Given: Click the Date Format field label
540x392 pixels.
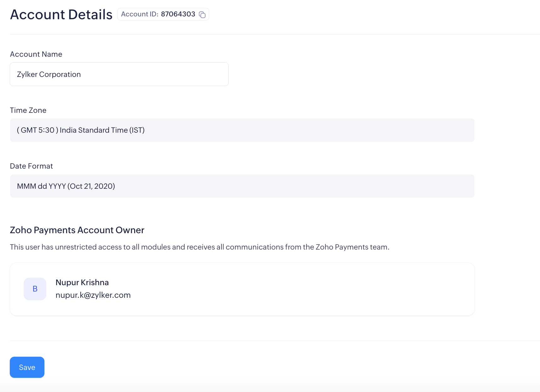Looking at the screenshot, I should (x=31, y=166).
